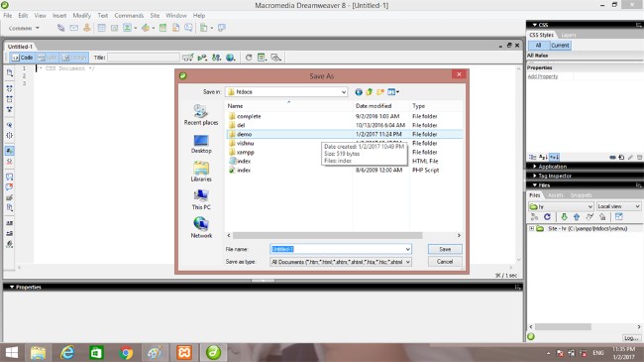Click the horizontal scrollbar in file list
The height and width of the screenshot is (362, 644).
click(327, 235)
